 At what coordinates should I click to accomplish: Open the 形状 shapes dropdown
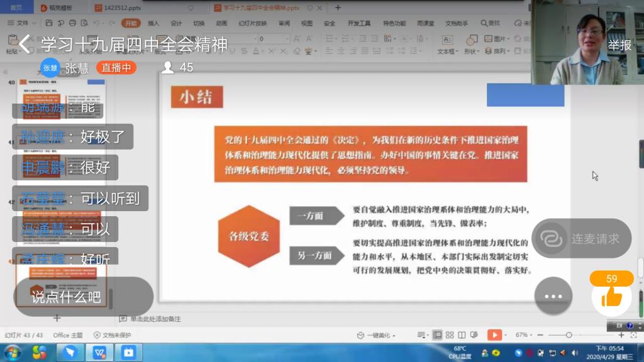pos(472,45)
